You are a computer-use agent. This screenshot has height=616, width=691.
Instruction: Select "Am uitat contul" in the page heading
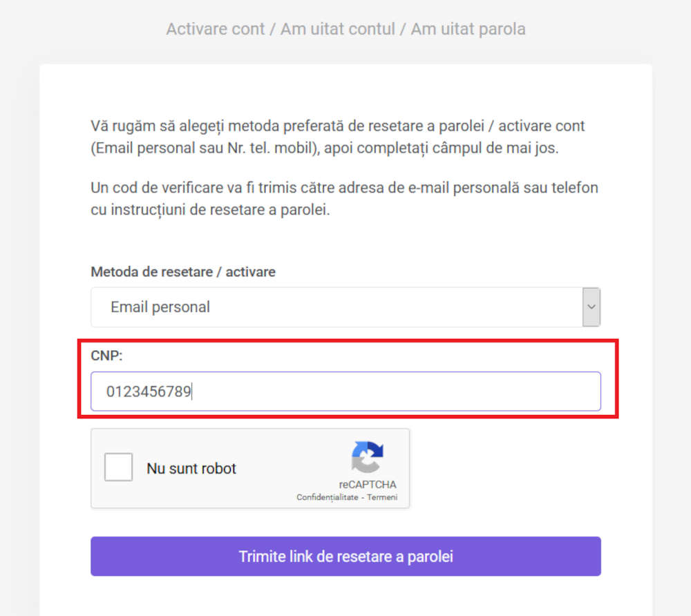tap(338, 29)
